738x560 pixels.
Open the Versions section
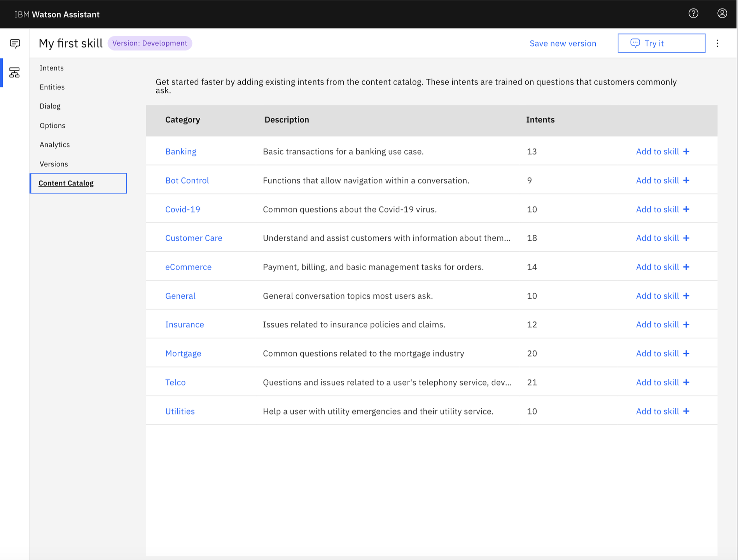click(54, 164)
